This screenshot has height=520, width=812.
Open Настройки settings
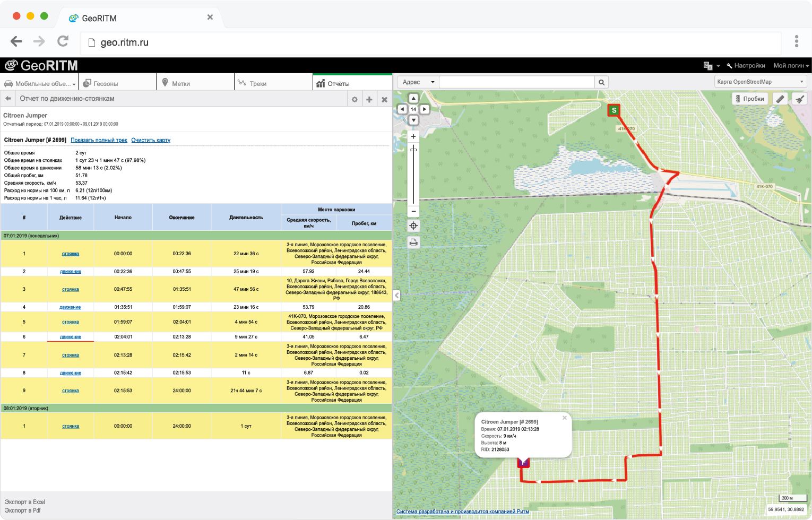coord(746,66)
